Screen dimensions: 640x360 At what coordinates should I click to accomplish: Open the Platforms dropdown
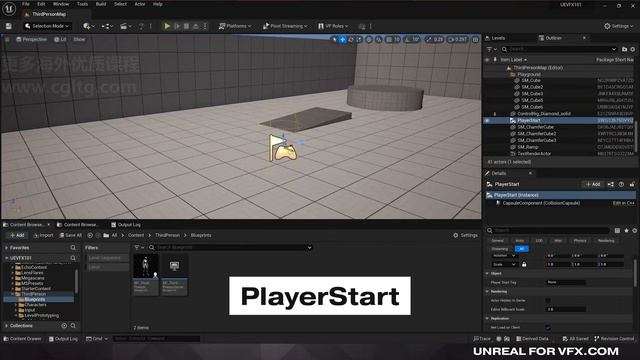235,26
